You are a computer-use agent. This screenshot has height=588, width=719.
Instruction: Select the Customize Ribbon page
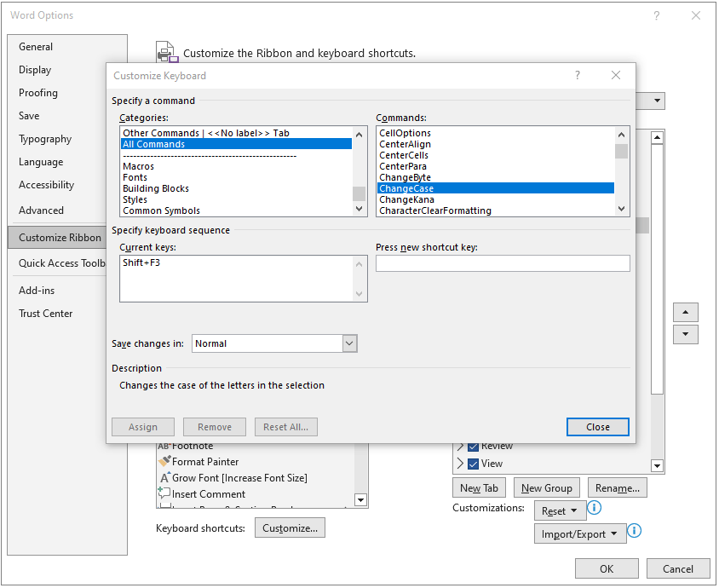click(x=57, y=237)
